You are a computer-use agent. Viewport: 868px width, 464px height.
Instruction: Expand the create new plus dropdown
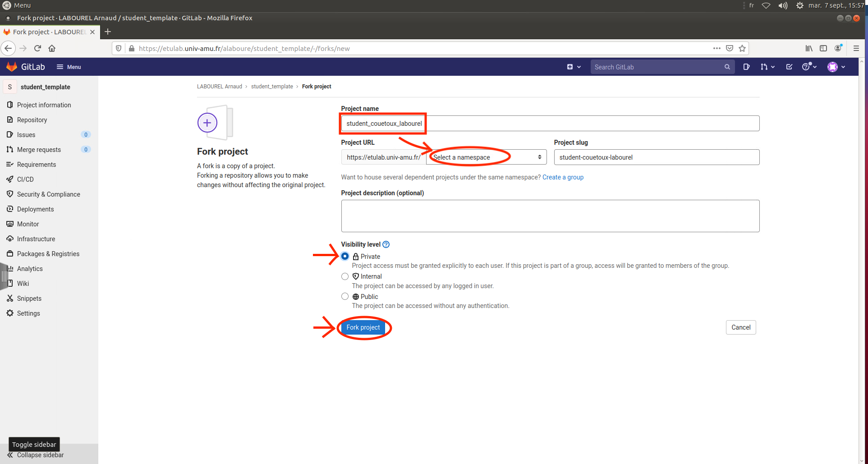coord(574,67)
